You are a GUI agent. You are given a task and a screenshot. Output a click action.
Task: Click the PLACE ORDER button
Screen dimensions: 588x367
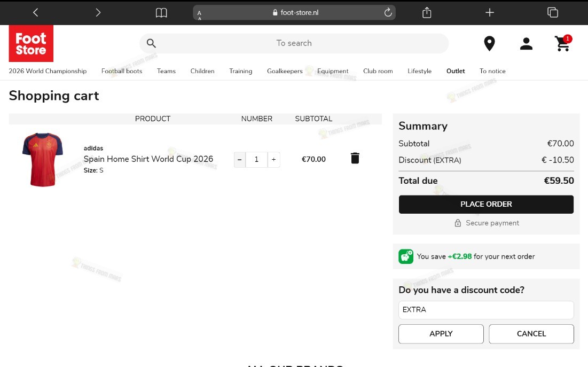(486, 204)
